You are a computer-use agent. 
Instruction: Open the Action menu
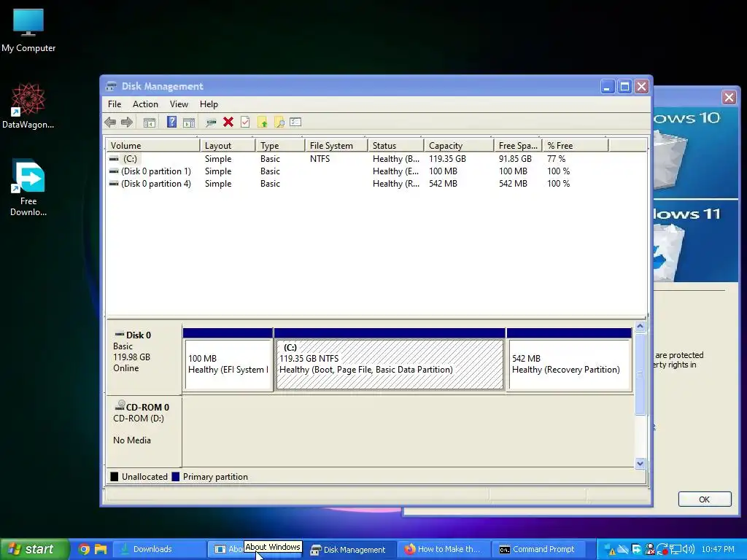coord(145,104)
